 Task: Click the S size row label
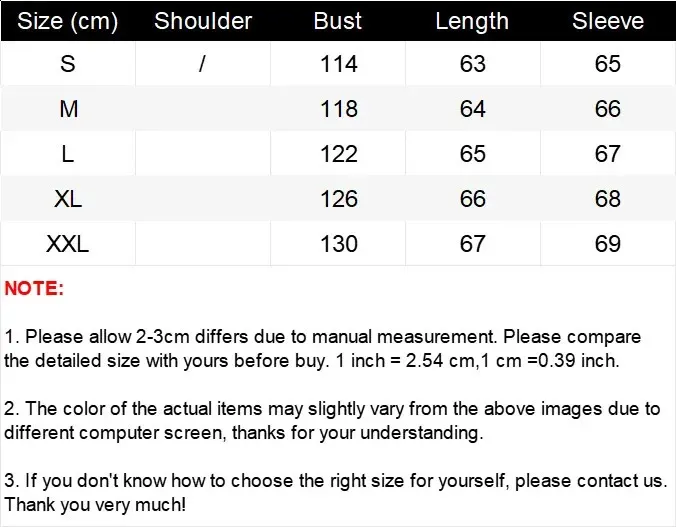click(68, 64)
